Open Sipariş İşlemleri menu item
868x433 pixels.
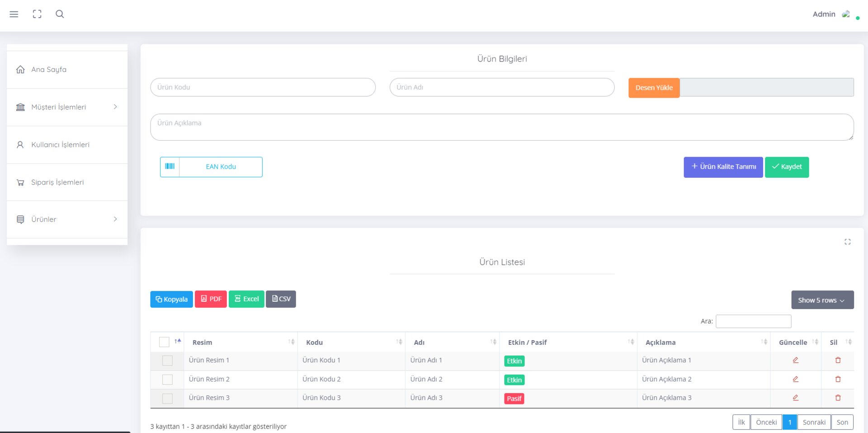click(67, 182)
